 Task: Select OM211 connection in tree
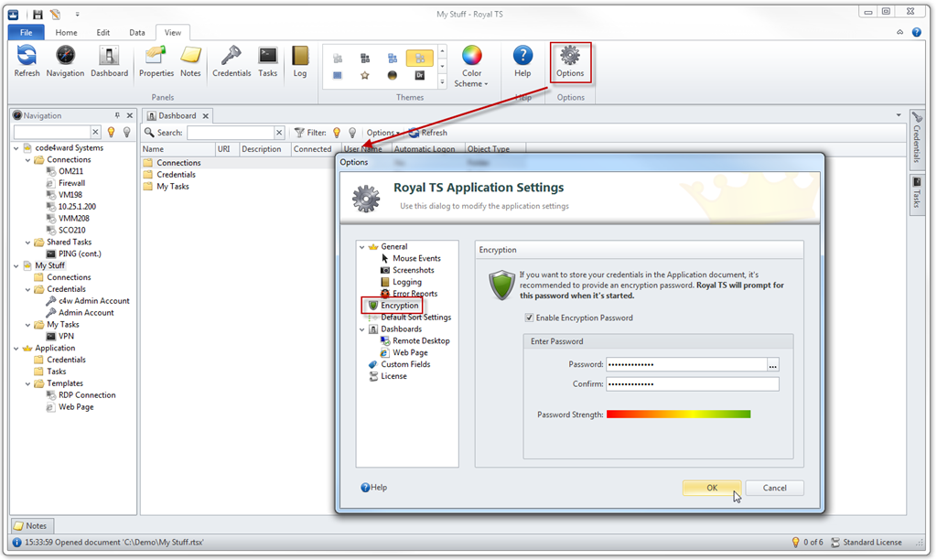(70, 171)
